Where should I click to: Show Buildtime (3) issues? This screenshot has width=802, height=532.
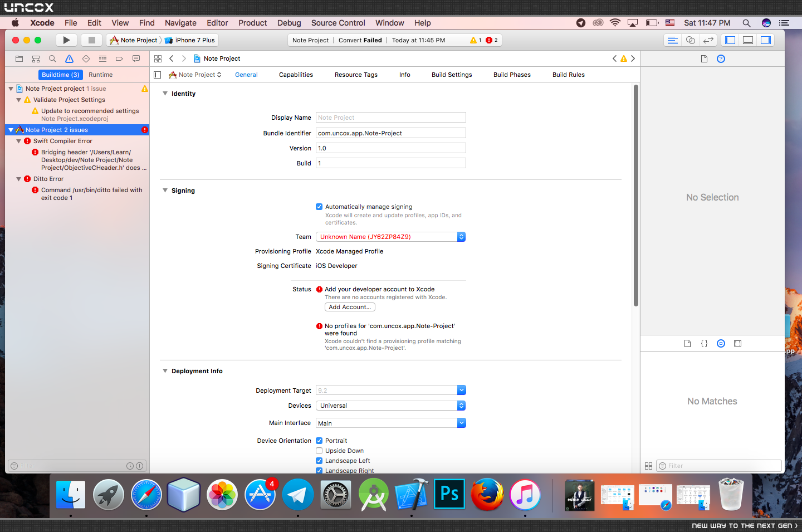click(x=61, y=75)
